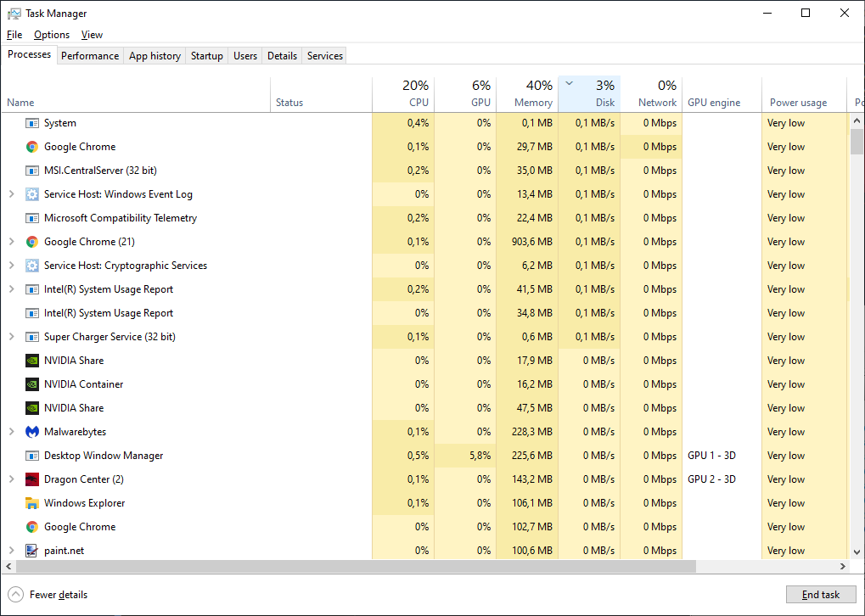Expand Service Host: Cryptographic Services group
Image resolution: width=865 pixels, height=616 pixels.
11,266
